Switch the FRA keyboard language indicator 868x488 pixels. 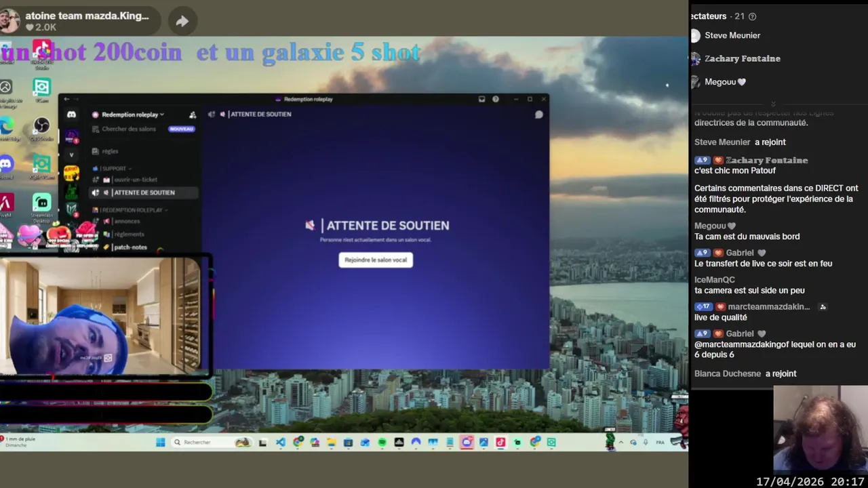click(x=659, y=443)
